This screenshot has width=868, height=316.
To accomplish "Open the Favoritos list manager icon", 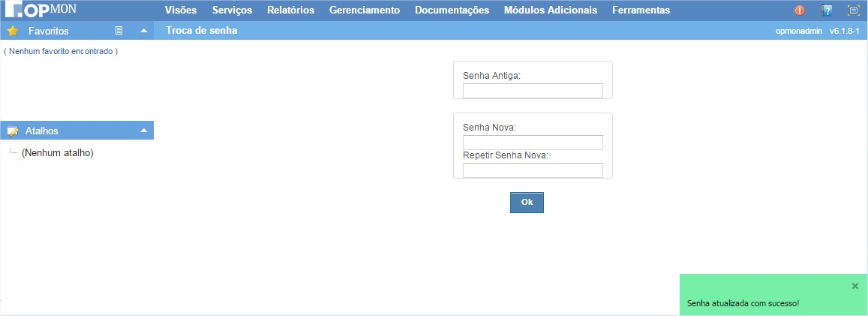I will click(119, 32).
